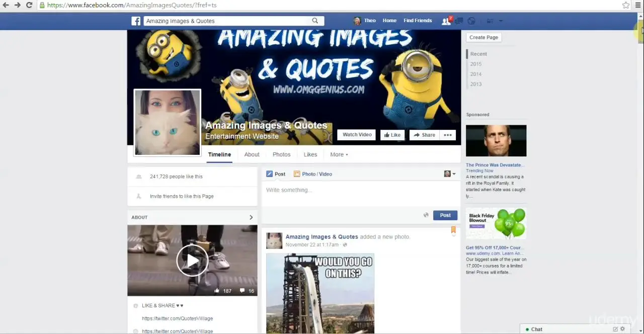Like the page with Like button
Viewport: 644px width, 334px height.
[x=391, y=135]
